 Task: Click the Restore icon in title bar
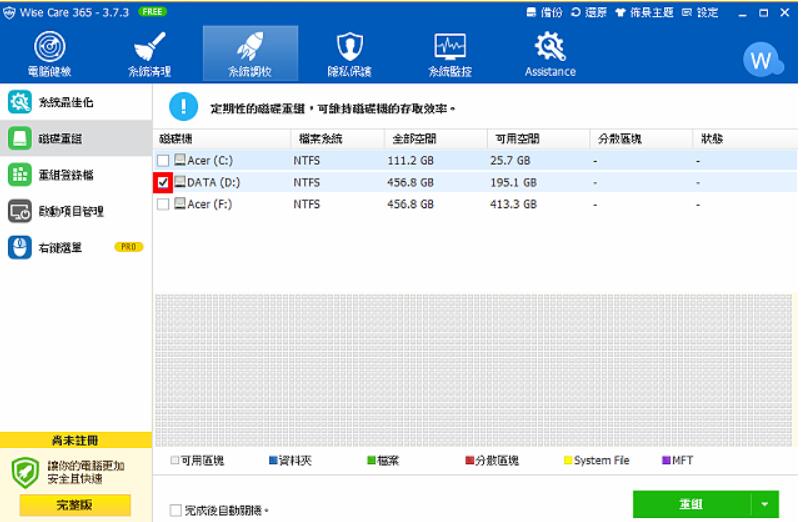(x=576, y=12)
